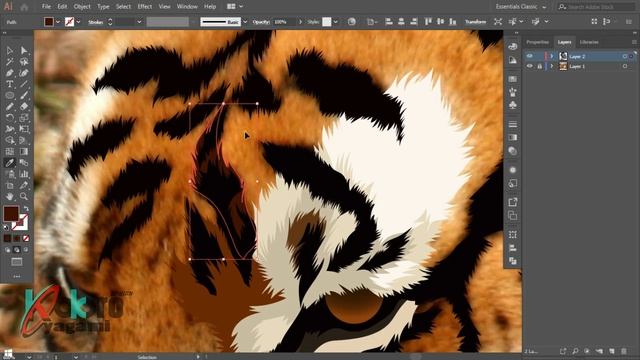
Task: Select the Paintbrush tool
Action: click(24, 96)
